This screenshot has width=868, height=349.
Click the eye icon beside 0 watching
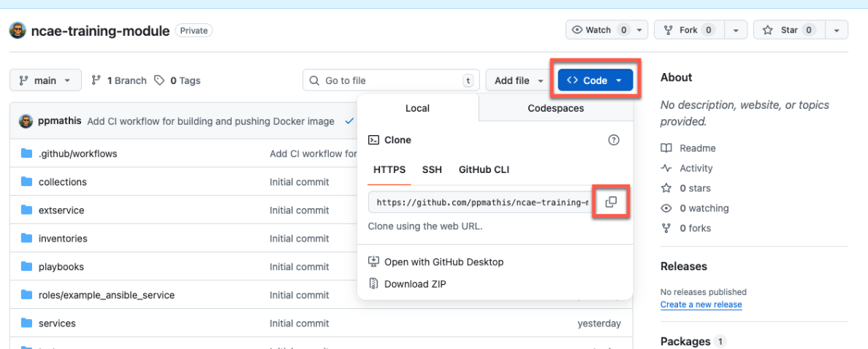tap(666, 208)
